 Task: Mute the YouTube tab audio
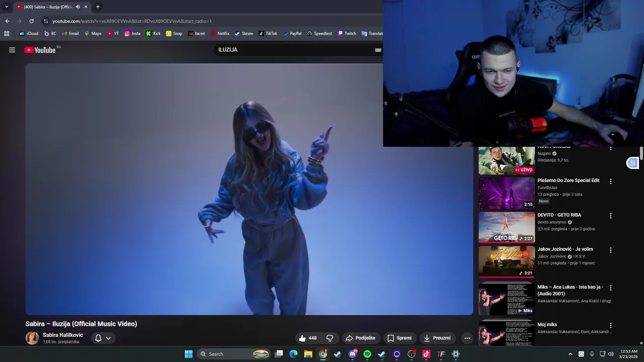click(x=77, y=7)
